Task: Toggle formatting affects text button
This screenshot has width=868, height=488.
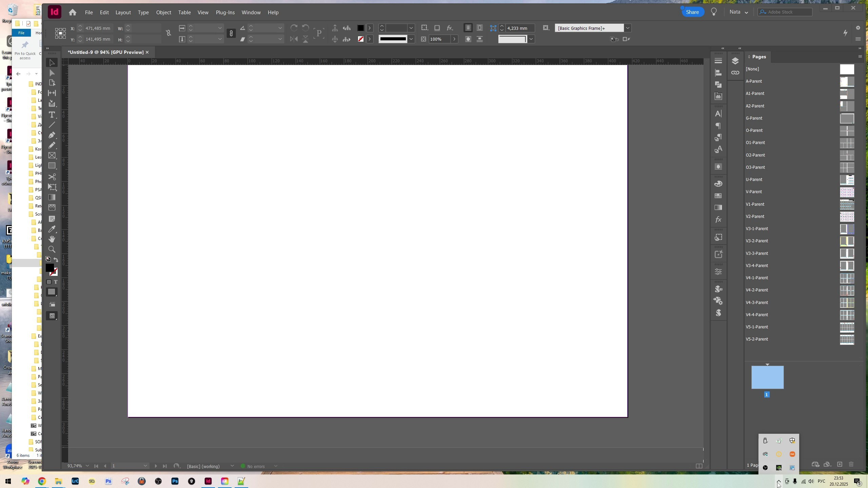Action: coord(56,282)
